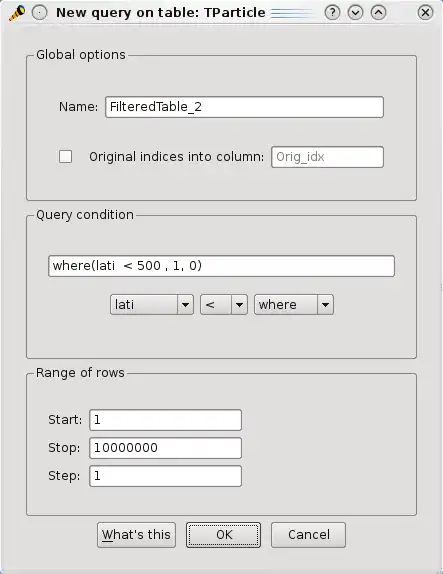Enable Original indices into column checkbox
This screenshot has height=574, width=443.
(x=66, y=157)
